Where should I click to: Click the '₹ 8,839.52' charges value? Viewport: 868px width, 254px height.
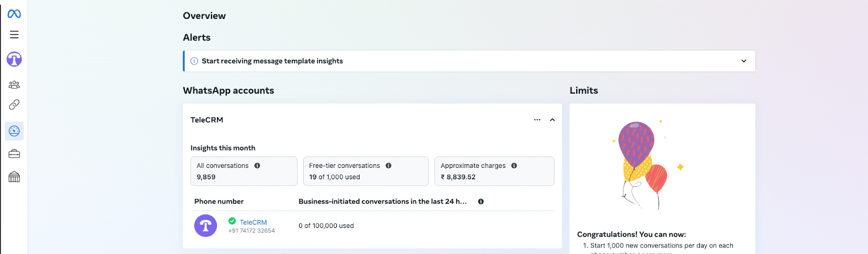tap(458, 177)
